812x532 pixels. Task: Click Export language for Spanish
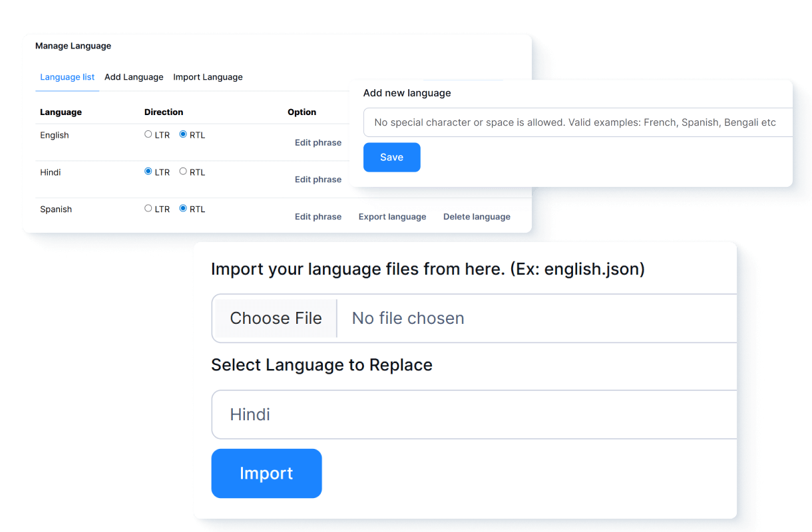(392, 217)
